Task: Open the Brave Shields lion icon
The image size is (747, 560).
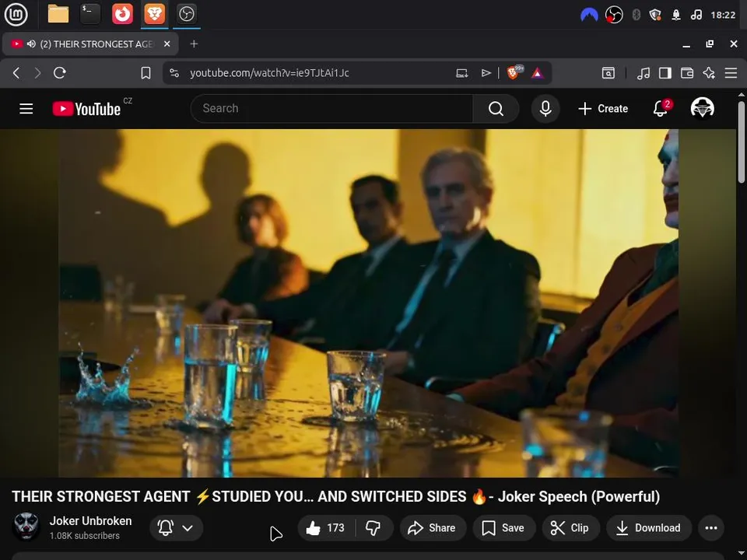Action: click(514, 73)
